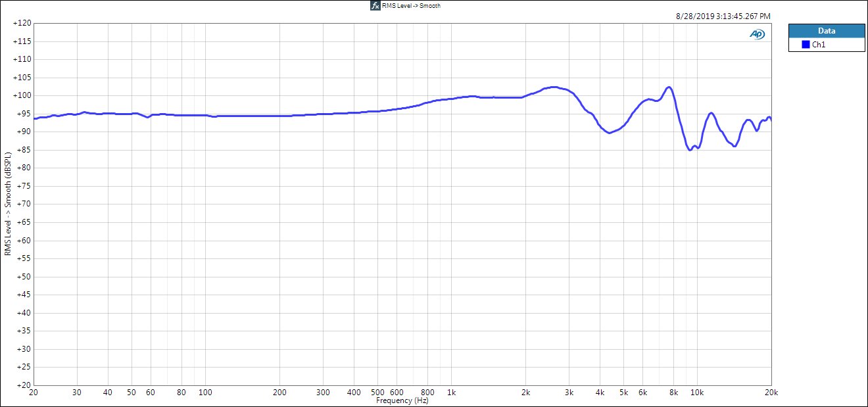868x407 pixels.
Task: Click the 'RMS Level -> Smooth (dBSPL)' y-axis title
Action: [8, 204]
